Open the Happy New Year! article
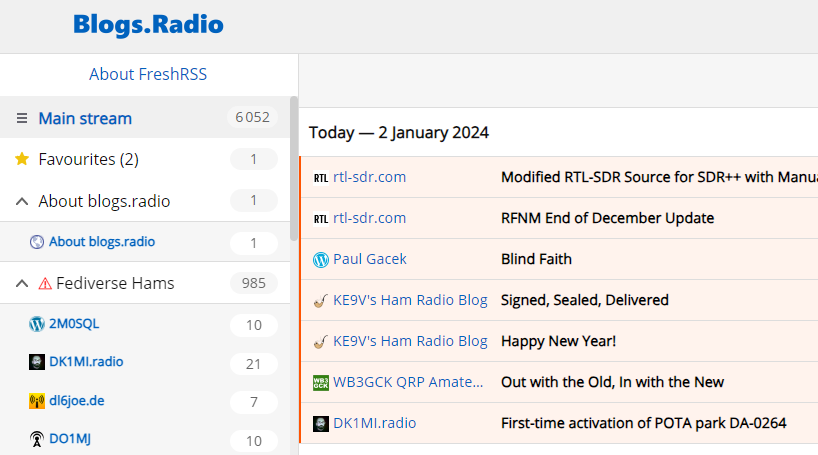This screenshot has height=455, width=818. [x=559, y=341]
